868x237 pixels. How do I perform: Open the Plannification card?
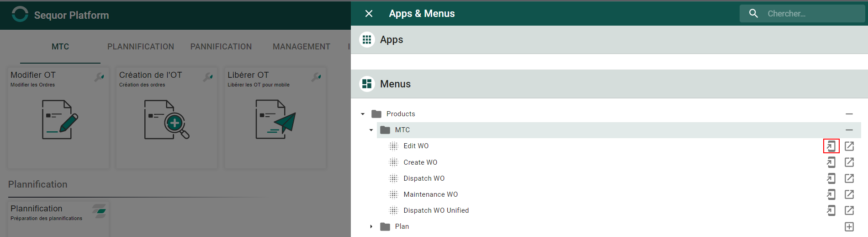(58, 219)
